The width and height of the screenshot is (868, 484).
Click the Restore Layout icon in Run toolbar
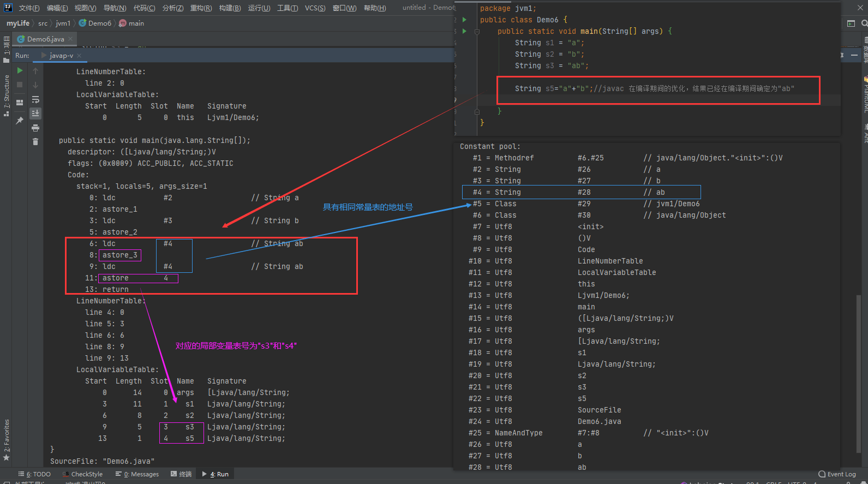point(20,103)
